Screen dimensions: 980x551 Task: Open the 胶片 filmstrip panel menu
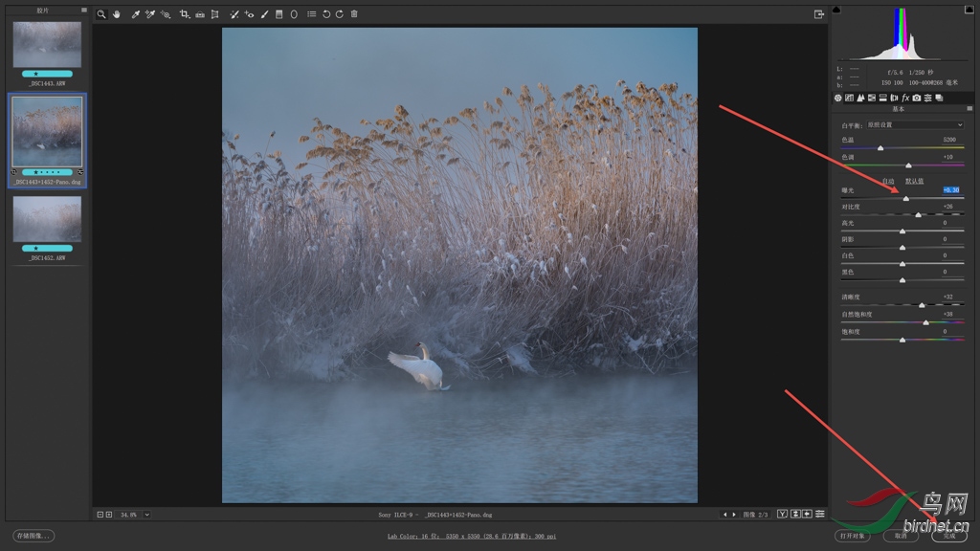point(84,11)
